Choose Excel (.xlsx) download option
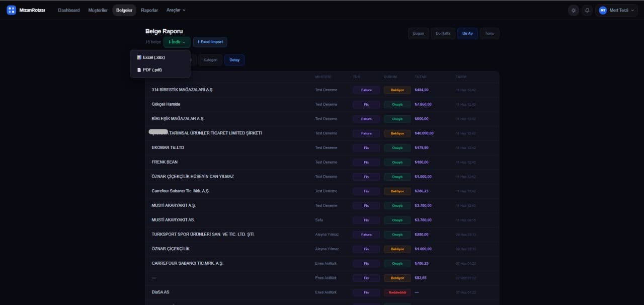The image size is (644, 305). pyautogui.click(x=160, y=57)
